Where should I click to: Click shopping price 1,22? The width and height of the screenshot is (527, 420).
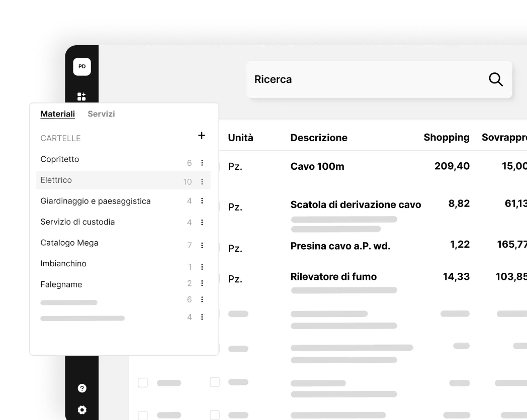(x=460, y=244)
